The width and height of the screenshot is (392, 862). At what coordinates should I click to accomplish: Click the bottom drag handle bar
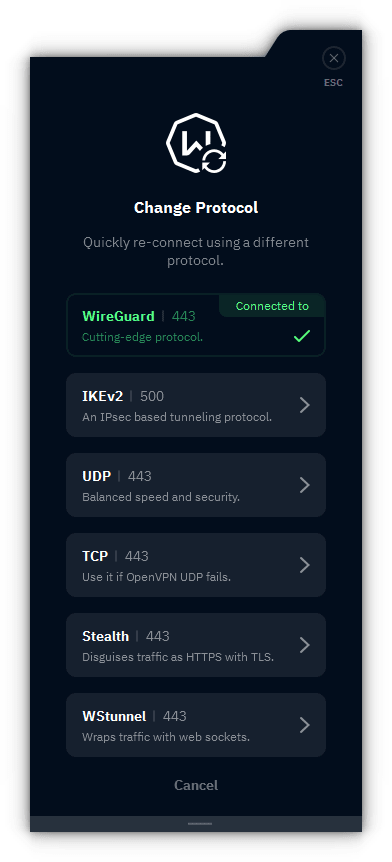click(x=200, y=824)
